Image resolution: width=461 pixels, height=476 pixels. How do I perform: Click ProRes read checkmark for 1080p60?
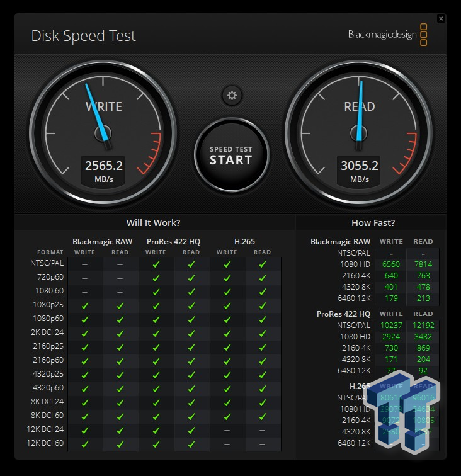[x=191, y=319]
